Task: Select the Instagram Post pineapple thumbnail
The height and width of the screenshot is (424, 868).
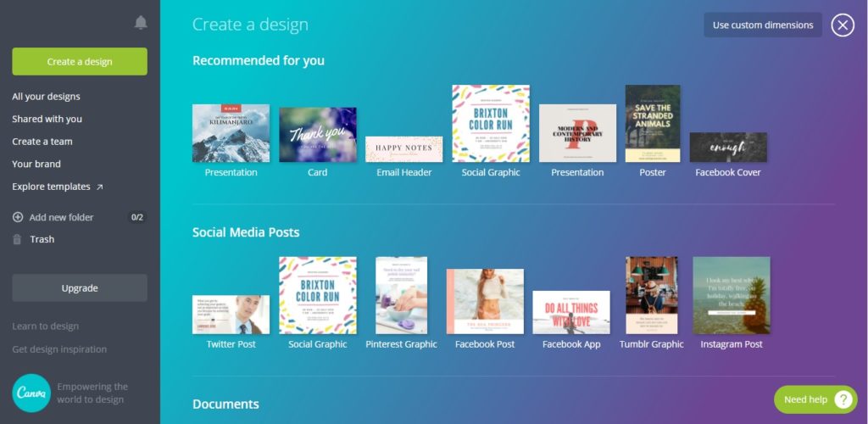Action: click(x=731, y=295)
